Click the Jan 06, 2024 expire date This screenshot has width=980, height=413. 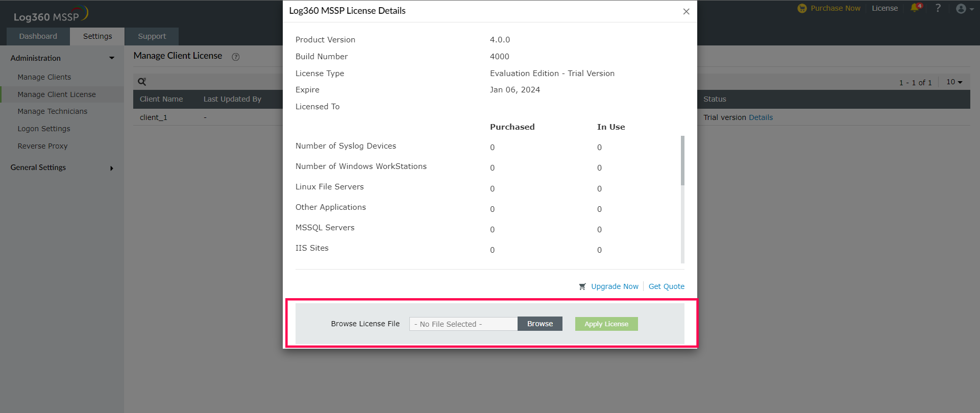(515, 90)
